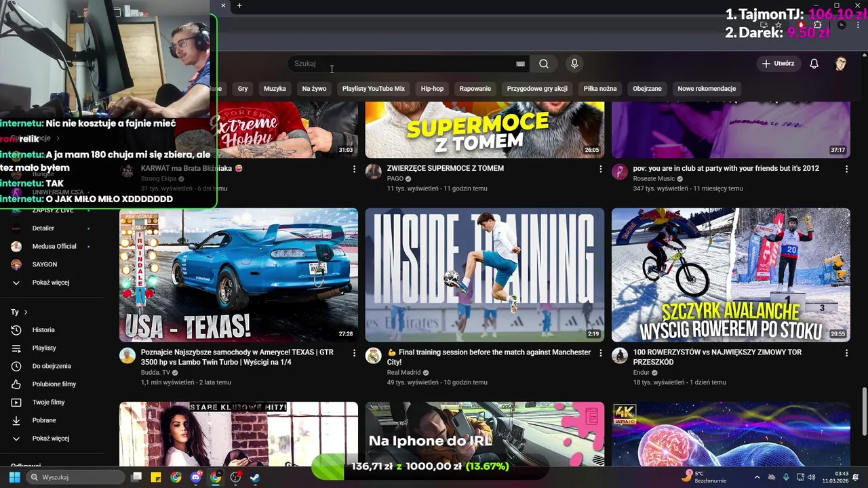Open the on-screen keyboard icon in search
Screen dimensions: 868x488
[x=520, y=64]
